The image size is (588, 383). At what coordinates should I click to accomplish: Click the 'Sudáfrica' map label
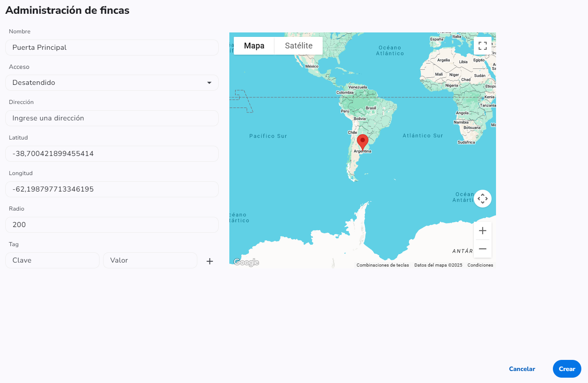pyautogui.click(x=466, y=142)
